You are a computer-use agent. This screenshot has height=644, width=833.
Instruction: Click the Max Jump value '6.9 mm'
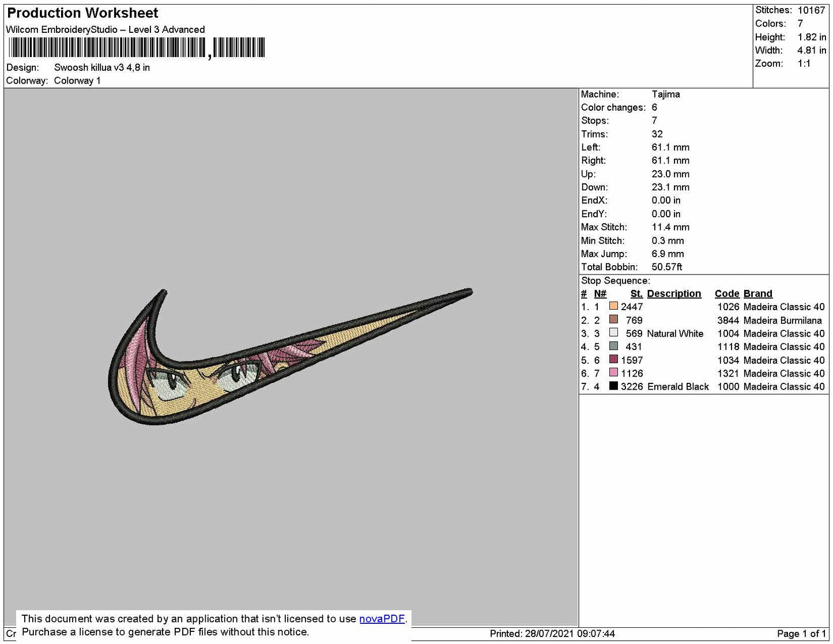click(x=668, y=254)
